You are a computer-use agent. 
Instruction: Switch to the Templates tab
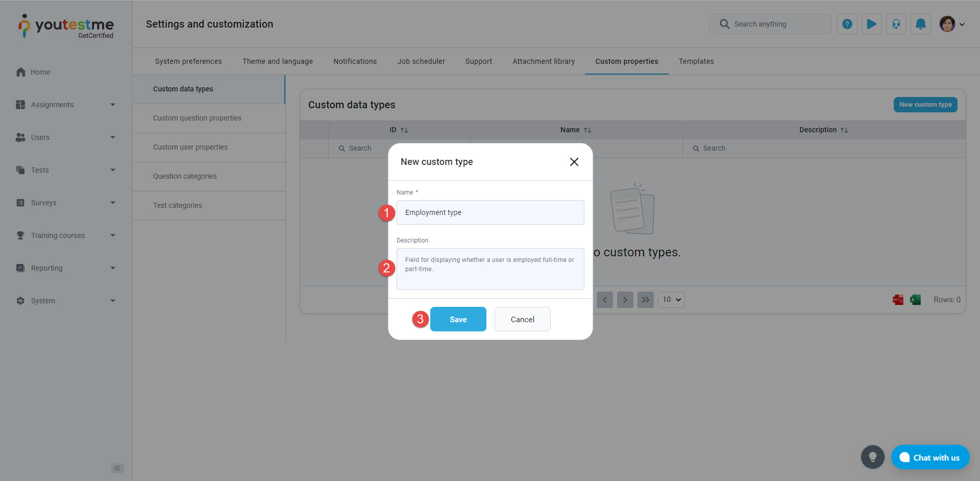[x=696, y=61]
